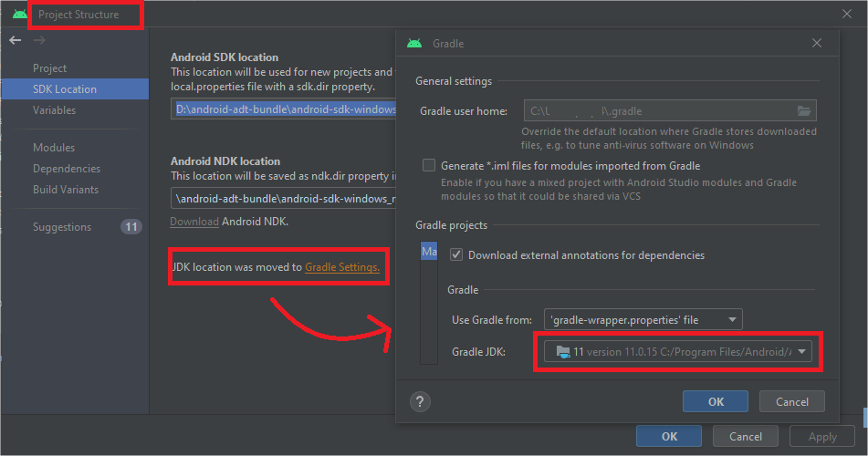
Task: Click the Android NDK location field
Action: tap(284, 198)
